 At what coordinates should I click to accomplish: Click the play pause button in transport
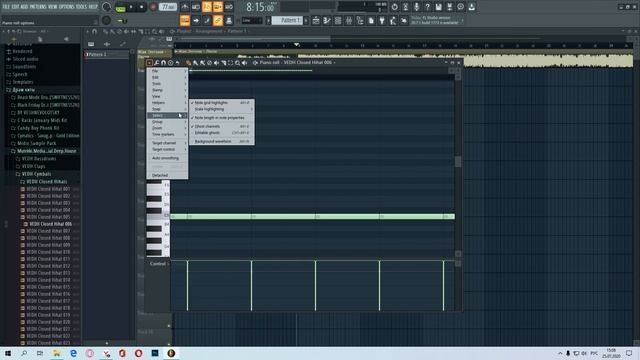131,7
